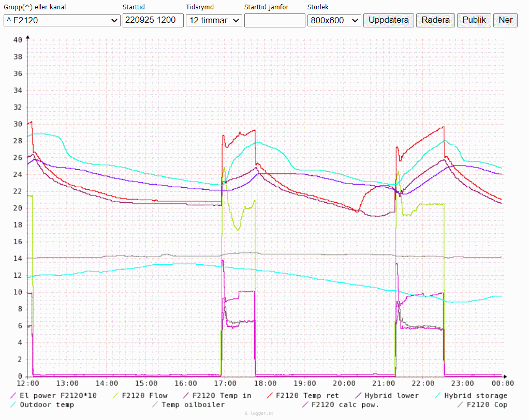Select the Outdoor temp legend entry
529x420 pixels.
click(x=47, y=404)
